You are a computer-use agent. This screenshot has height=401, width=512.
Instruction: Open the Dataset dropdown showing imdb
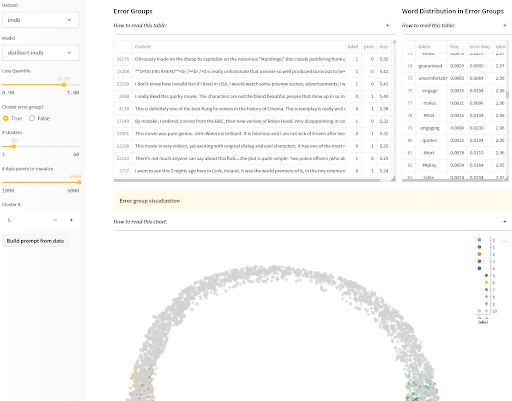pyautogui.click(x=40, y=20)
